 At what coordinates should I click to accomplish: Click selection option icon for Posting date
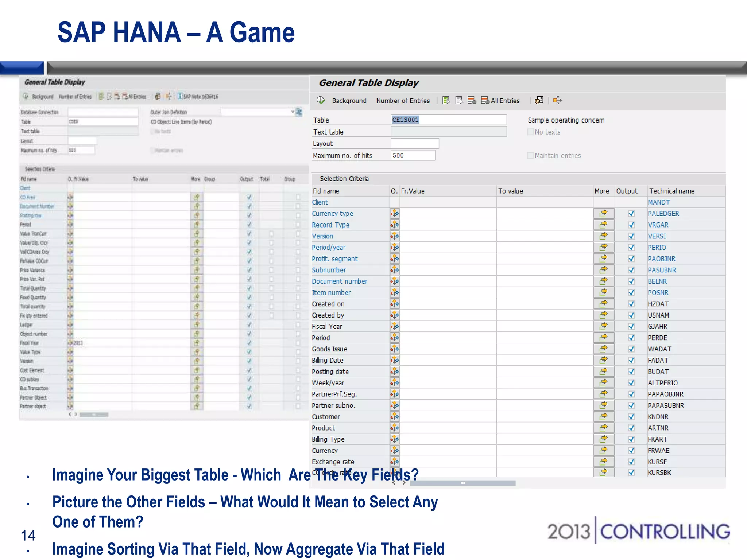pyautogui.click(x=395, y=372)
